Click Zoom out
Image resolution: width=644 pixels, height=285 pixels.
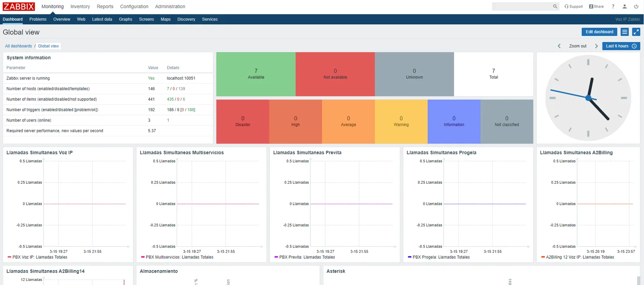[x=578, y=46]
